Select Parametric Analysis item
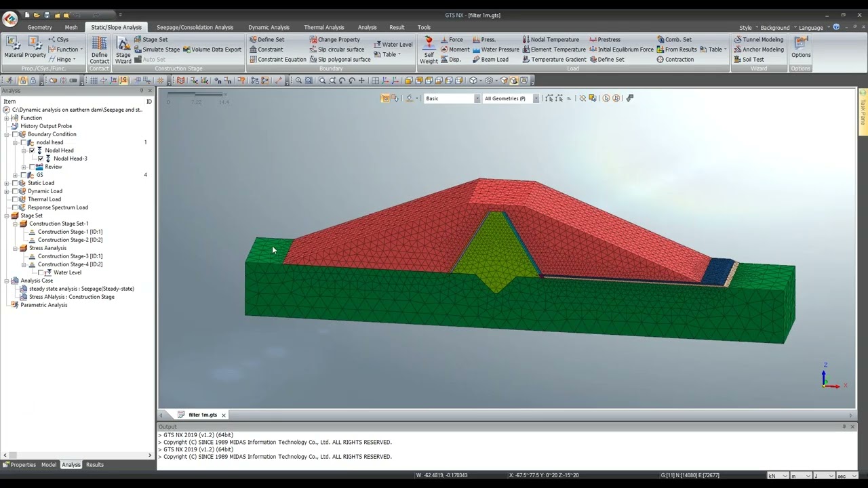Screen dimensions: 868x488 (x=43, y=305)
